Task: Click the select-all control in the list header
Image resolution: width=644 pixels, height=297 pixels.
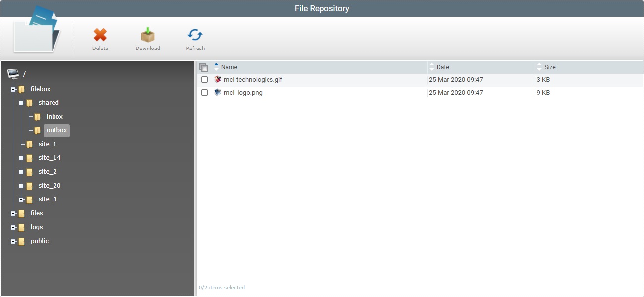Action: tap(204, 66)
